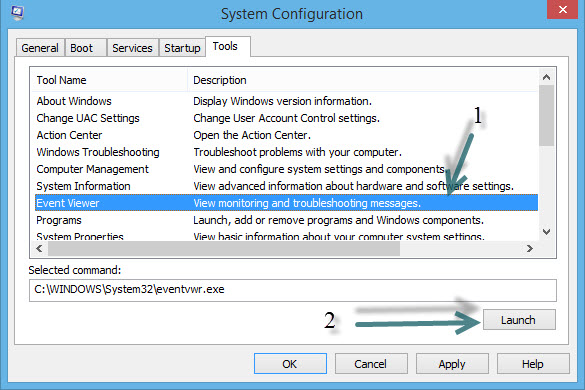Image resolution: width=585 pixels, height=390 pixels.
Task: Open the Boot tab
Action: coord(81,48)
